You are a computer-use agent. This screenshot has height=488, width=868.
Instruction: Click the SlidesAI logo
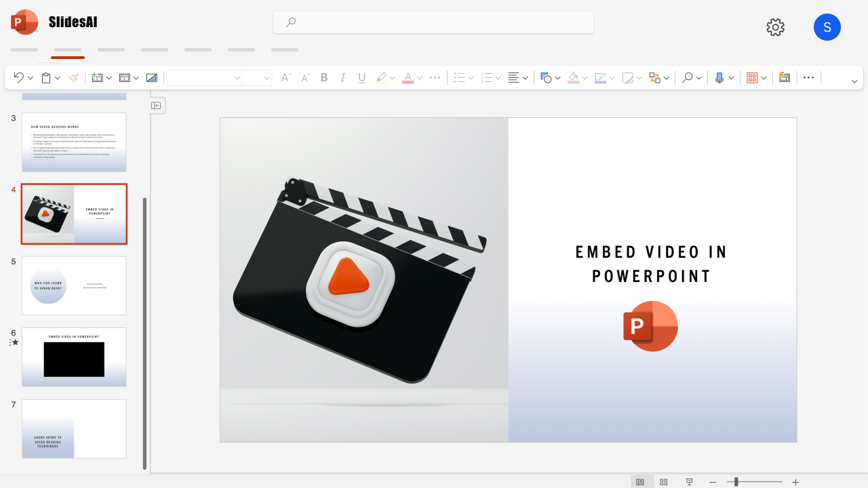click(24, 22)
